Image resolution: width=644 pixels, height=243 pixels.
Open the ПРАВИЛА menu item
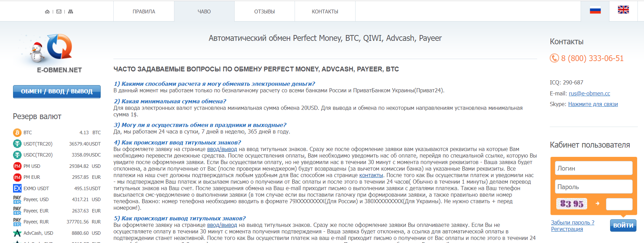(144, 12)
